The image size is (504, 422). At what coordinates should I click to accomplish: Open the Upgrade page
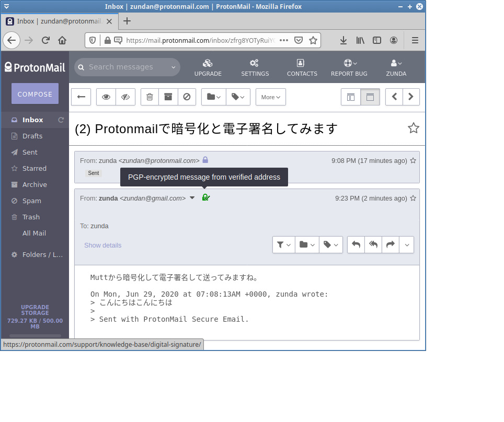click(x=208, y=67)
